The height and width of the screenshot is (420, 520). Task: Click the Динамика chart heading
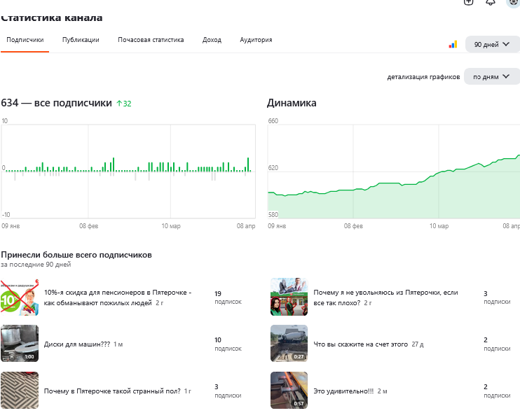(x=292, y=103)
